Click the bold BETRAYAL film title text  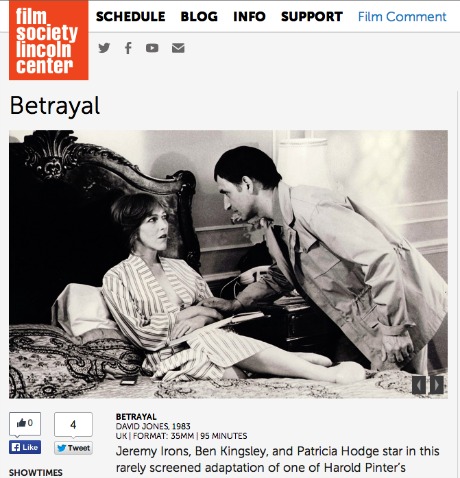[x=136, y=417]
